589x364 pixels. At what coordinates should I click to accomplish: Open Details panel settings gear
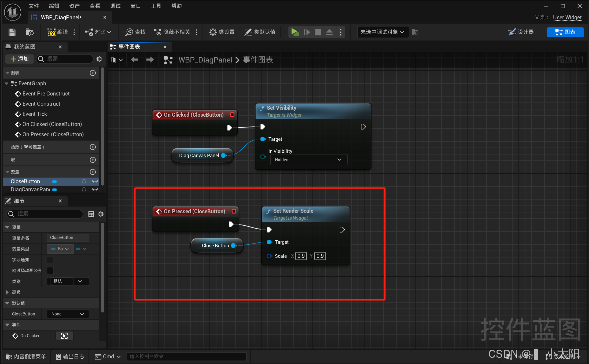pos(101,214)
